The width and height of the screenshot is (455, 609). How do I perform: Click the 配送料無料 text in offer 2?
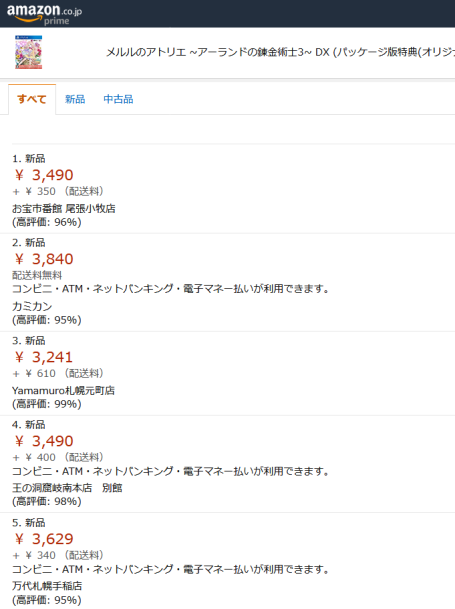click(37, 275)
